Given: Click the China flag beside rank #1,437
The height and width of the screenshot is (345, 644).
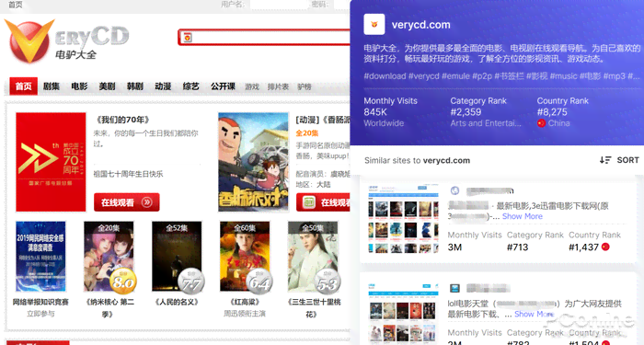Looking at the screenshot, I should pos(605,247).
